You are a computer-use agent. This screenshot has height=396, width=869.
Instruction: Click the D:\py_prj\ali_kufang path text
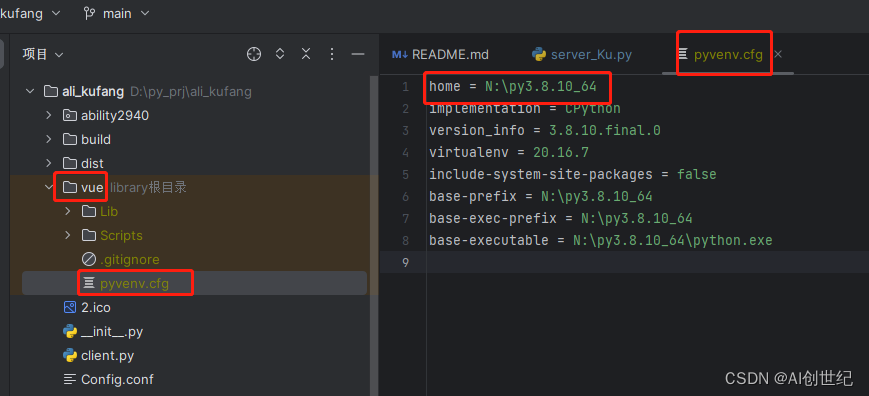pos(191,91)
